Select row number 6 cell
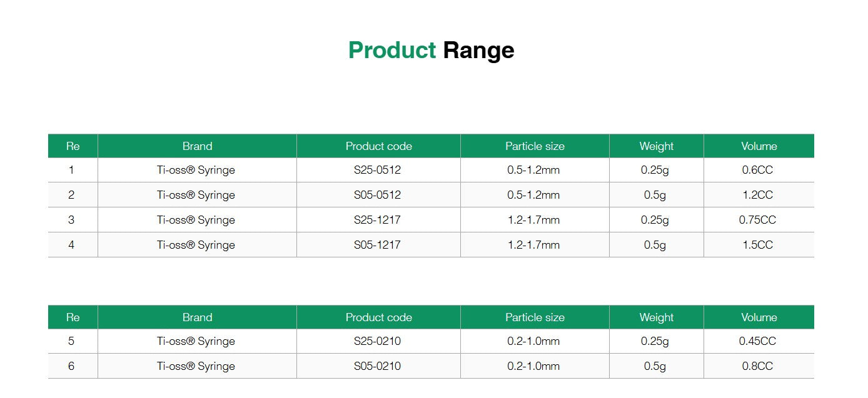 71,366
